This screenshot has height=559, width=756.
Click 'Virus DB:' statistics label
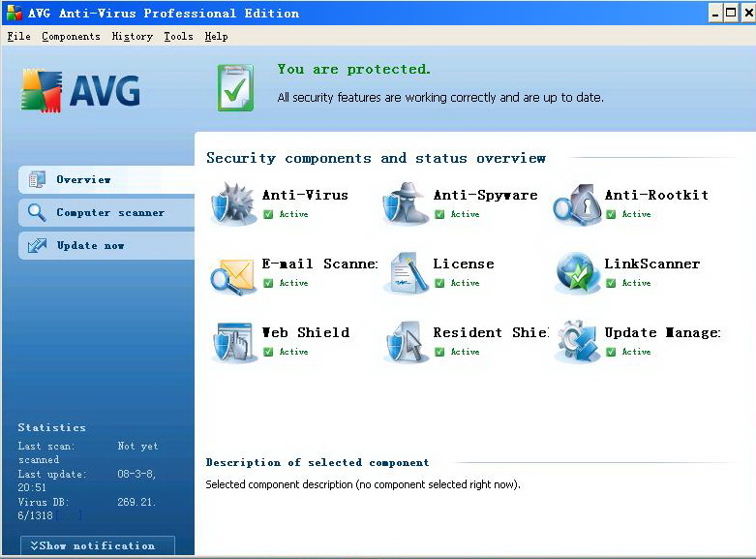tap(44, 502)
